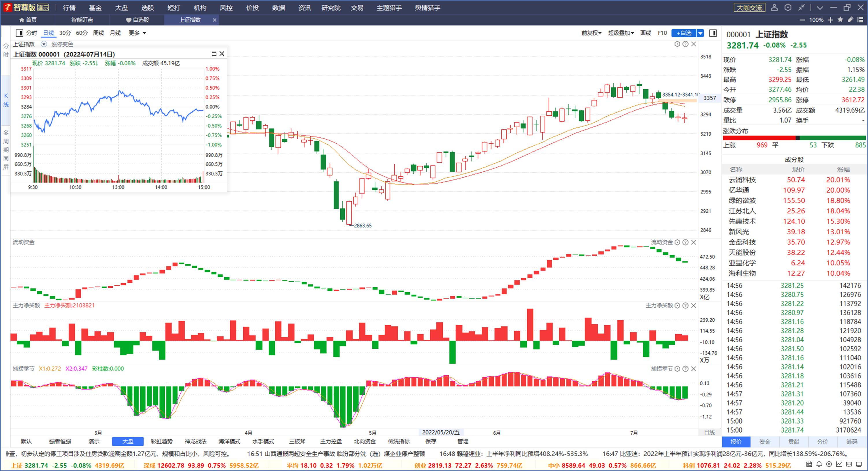This screenshot has width=868, height=471.
Task: Click the 画线 drawing tool button
Action: [x=646, y=33]
